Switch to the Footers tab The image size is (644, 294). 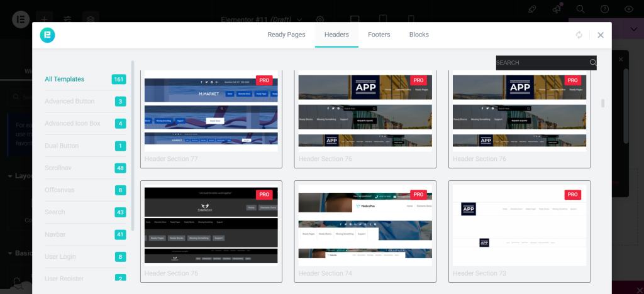point(379,35)
